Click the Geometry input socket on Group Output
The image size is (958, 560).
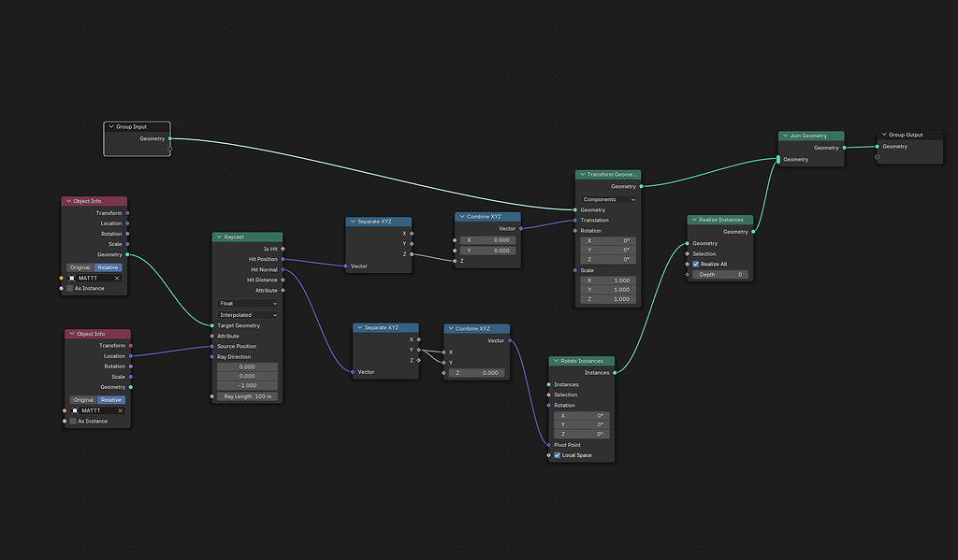click(x=878, y=146)
